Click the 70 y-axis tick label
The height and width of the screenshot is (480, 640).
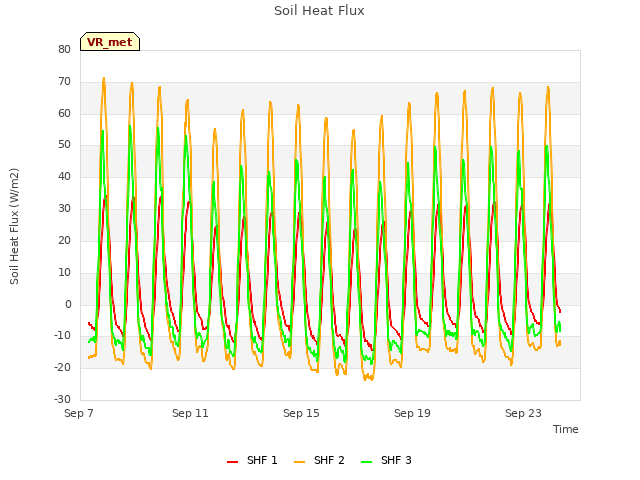click(x=64, y=81)
